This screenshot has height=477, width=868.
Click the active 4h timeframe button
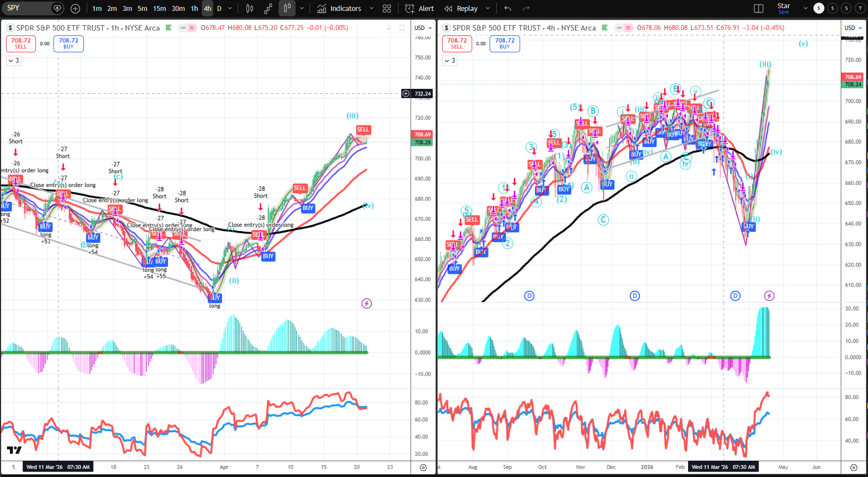tap(207, 9)
